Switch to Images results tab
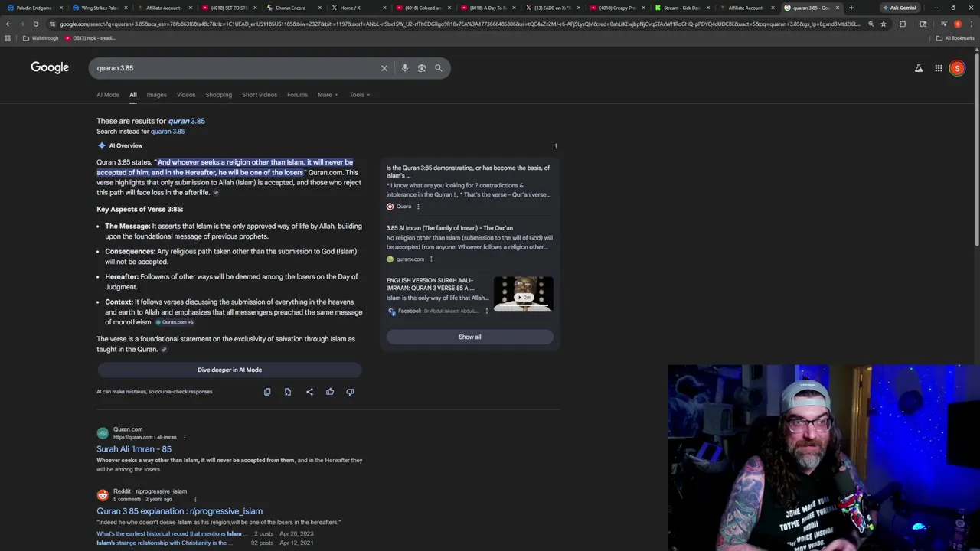Image resolution: width=980 pixels, height=551 pixels. pos(156,95)
